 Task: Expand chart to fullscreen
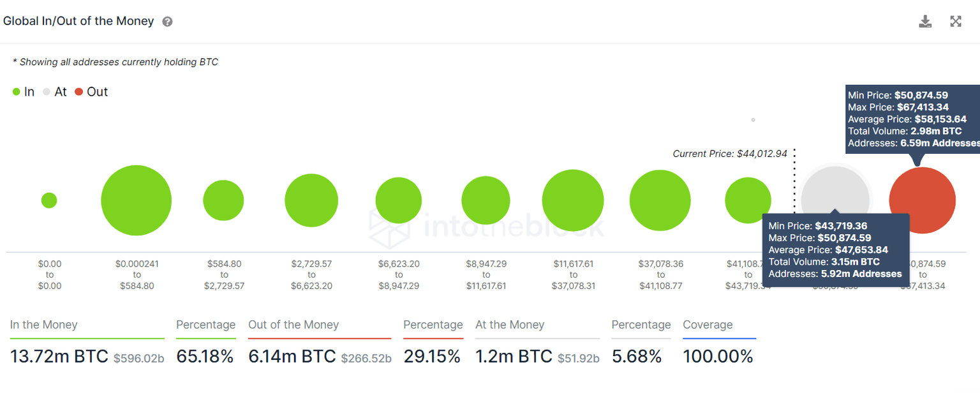(956, 22)
